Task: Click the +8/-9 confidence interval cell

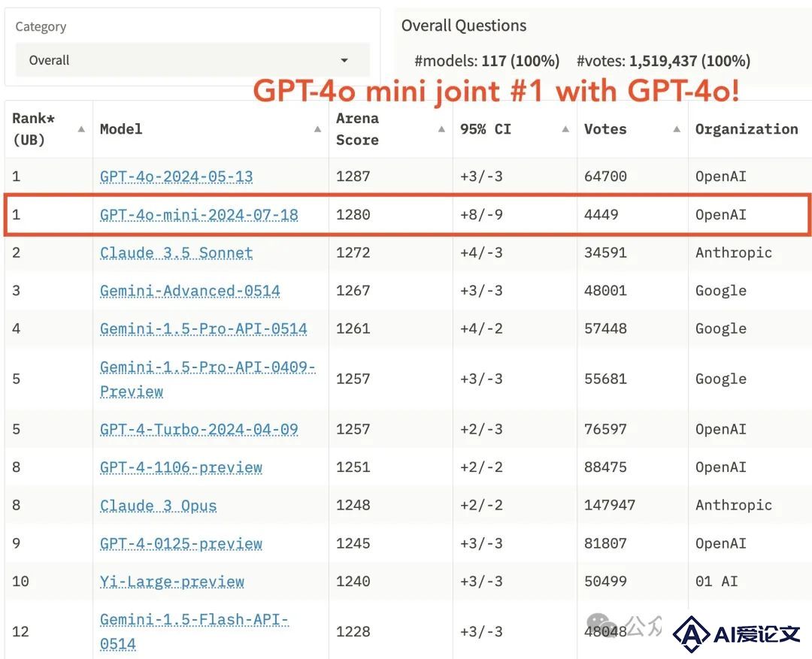Action: click(481, 215)
